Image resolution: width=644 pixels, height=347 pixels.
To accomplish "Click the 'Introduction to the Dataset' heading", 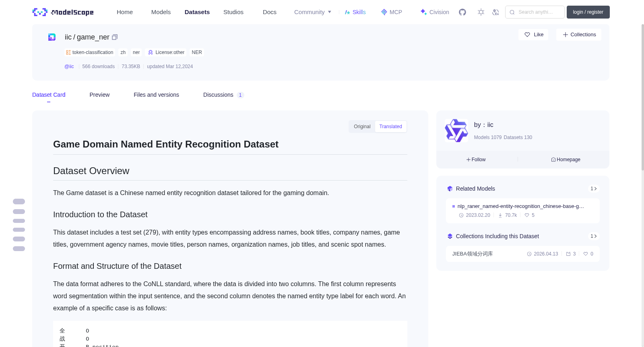I will [x=100, y=215].
